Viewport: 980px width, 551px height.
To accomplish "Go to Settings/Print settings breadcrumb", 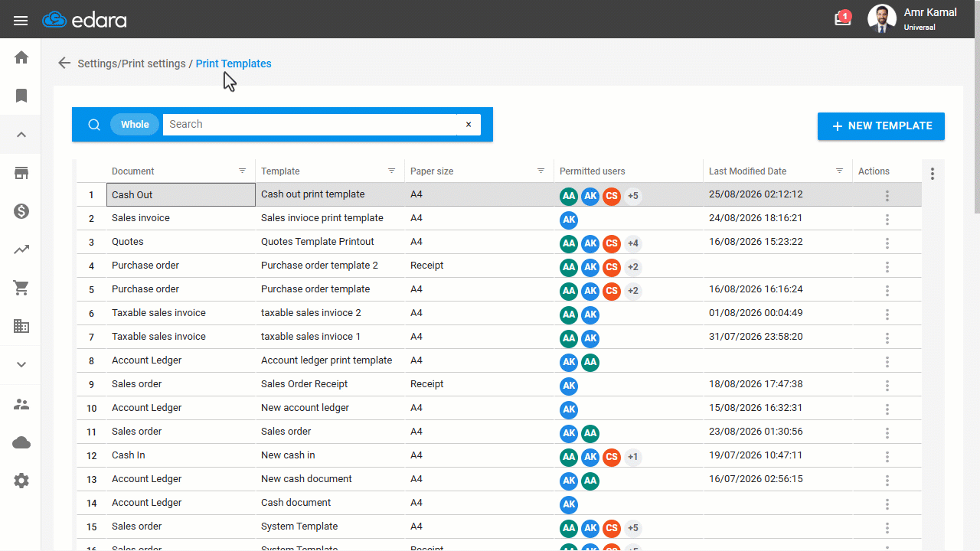I will click(132, 64).
